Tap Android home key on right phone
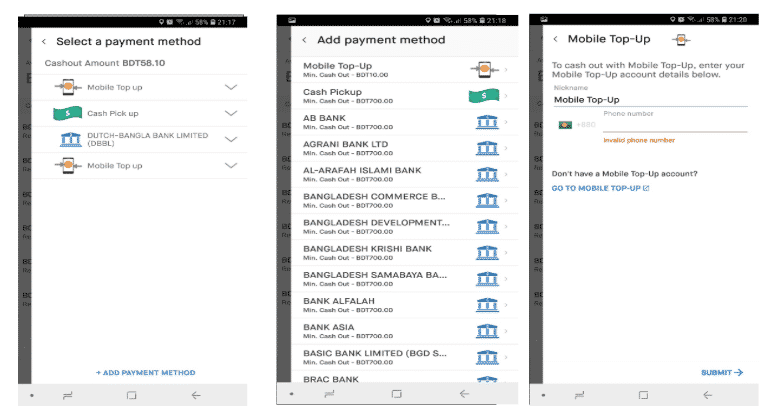Screen dimensions: 775x419 (643, 395)
